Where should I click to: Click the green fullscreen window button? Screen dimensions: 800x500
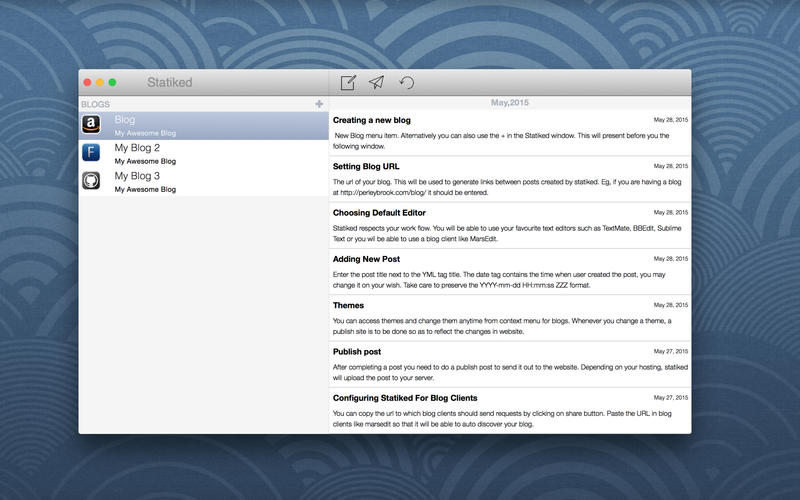coord(112,82)
